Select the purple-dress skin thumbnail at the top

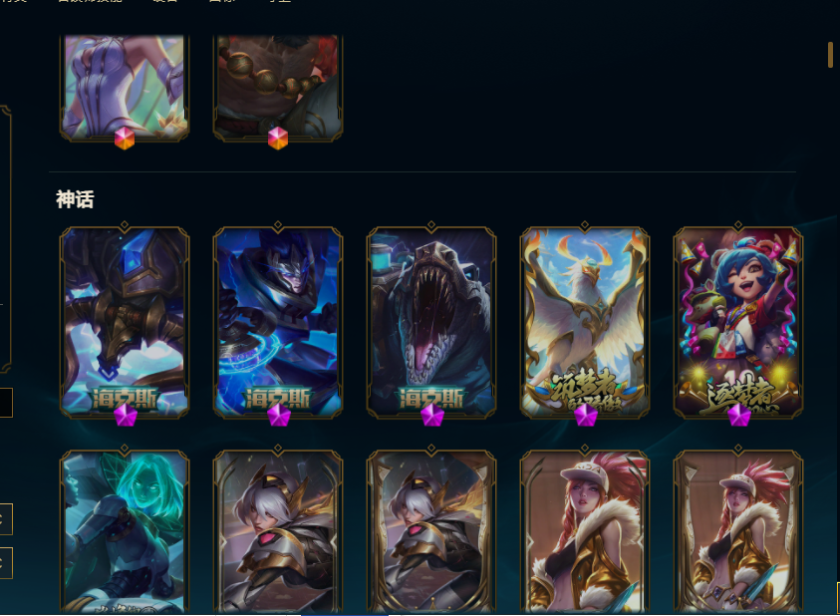click(x=125, y=87)
